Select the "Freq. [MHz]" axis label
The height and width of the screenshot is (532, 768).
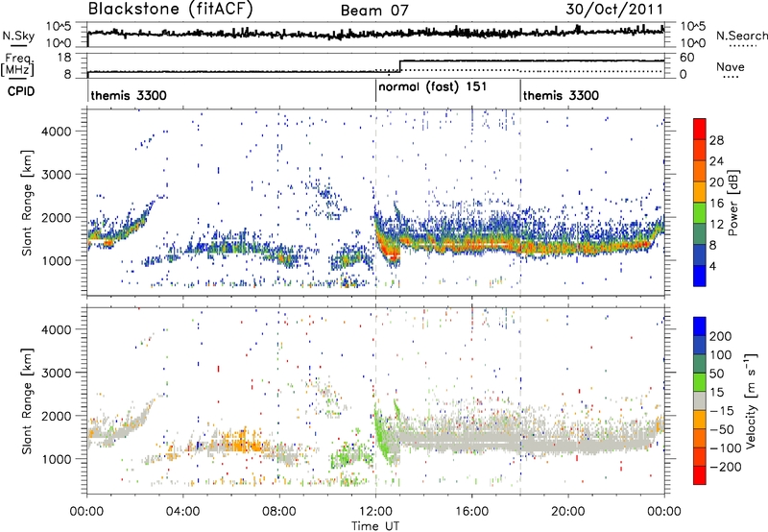pos(17,65)
